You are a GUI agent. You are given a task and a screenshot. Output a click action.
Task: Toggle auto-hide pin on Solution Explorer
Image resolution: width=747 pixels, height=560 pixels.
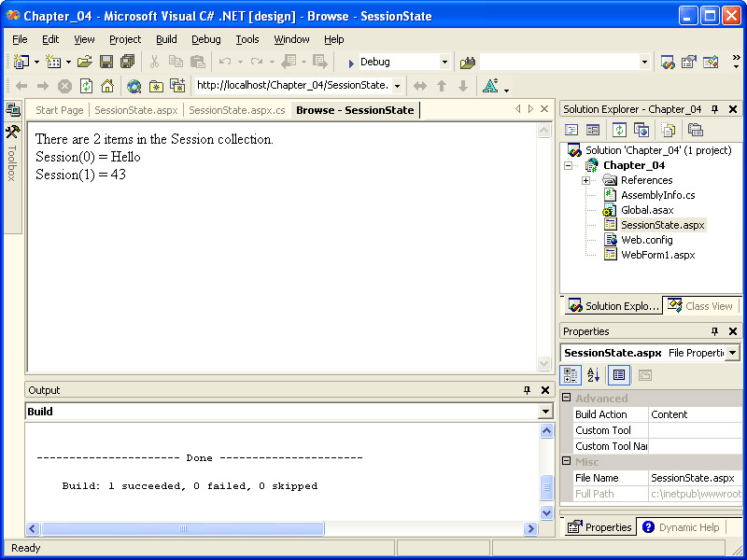point(715,109)
